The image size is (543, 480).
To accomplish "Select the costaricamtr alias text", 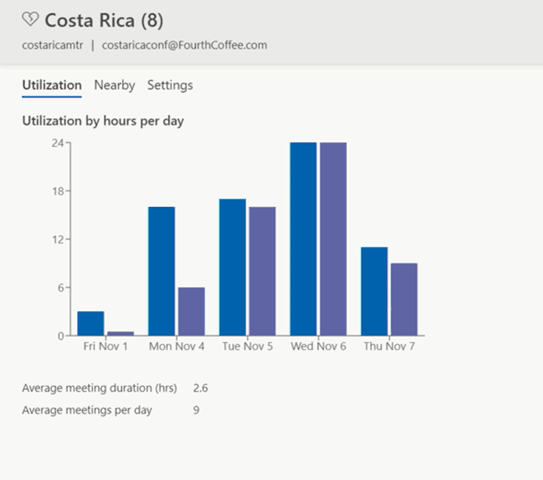I will pyautogui.click(x=53, y=45).
